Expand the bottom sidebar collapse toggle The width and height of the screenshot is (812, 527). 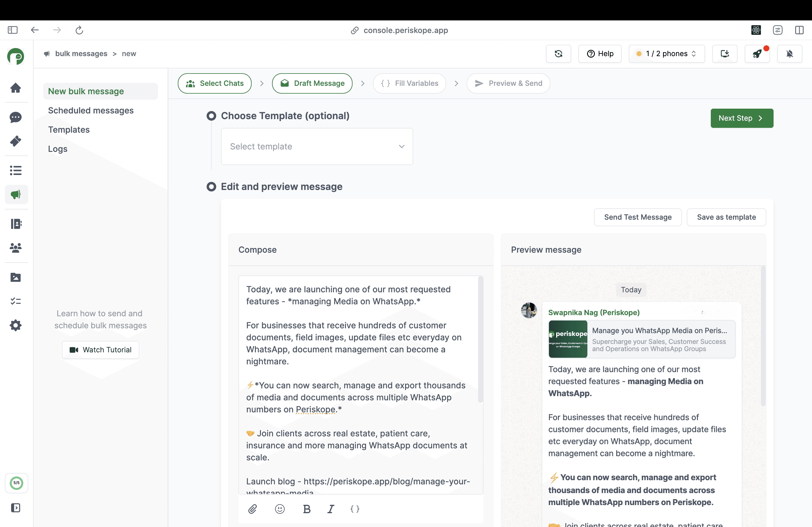(16, 508)
